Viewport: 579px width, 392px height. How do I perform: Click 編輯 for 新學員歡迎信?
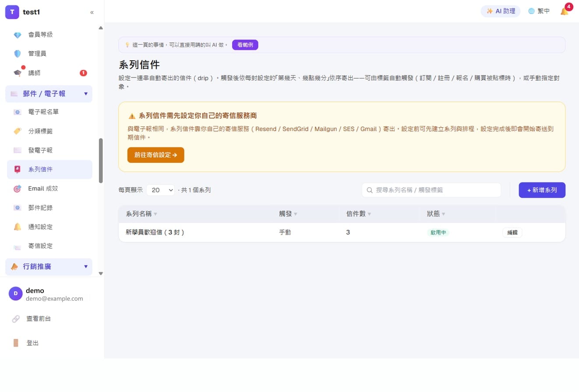(x=512, y=233)
